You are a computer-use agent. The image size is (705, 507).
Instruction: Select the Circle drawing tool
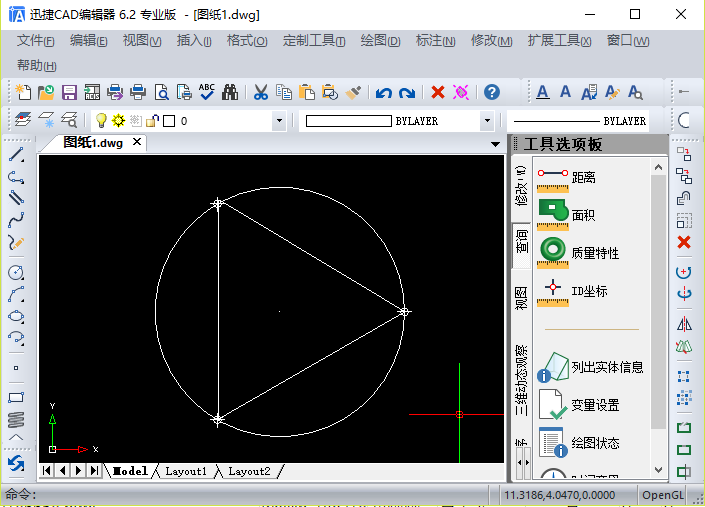(x=16, y=272)
